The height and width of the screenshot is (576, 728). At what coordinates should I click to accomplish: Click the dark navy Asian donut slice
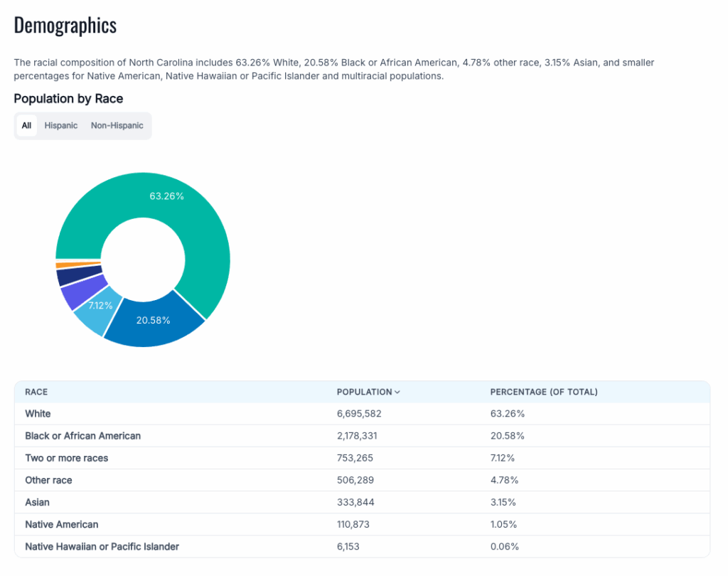click(70, 276)
